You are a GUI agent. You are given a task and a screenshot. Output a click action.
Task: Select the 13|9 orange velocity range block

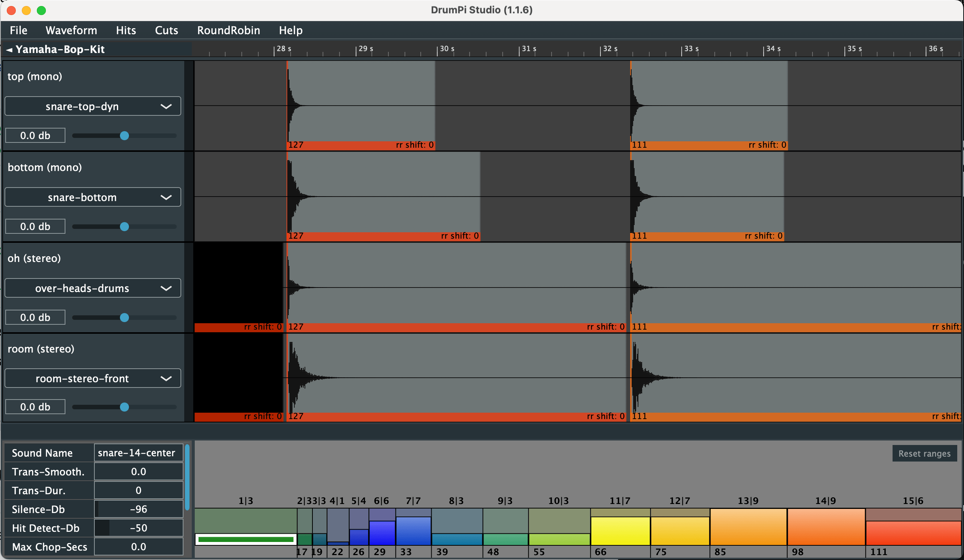pos(748,527)
